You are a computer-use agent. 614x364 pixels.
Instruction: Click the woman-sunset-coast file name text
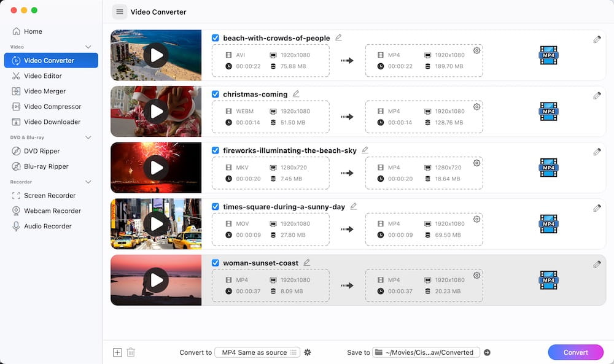coord(261,263)
